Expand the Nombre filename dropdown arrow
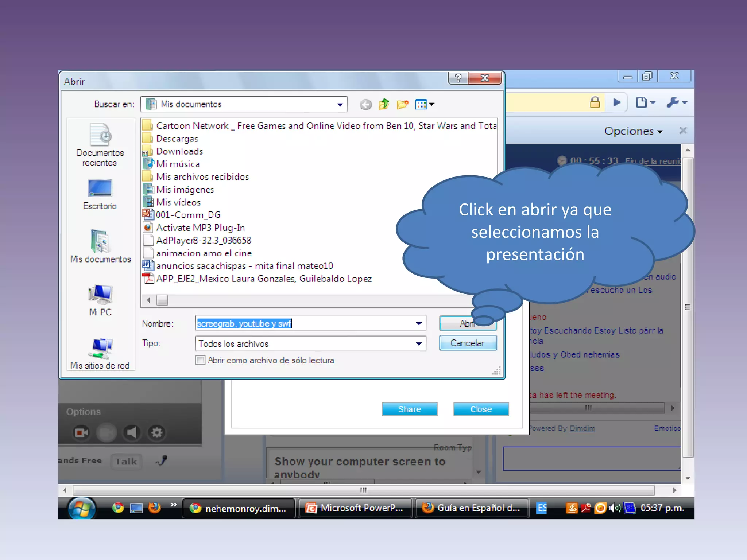The width and height of the screenshot is (747, 560). pyautogui.click(x=419, y=323)
